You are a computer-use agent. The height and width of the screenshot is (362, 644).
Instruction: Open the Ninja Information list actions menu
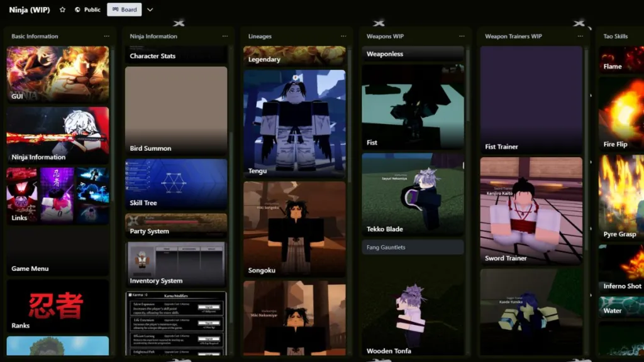226,36
